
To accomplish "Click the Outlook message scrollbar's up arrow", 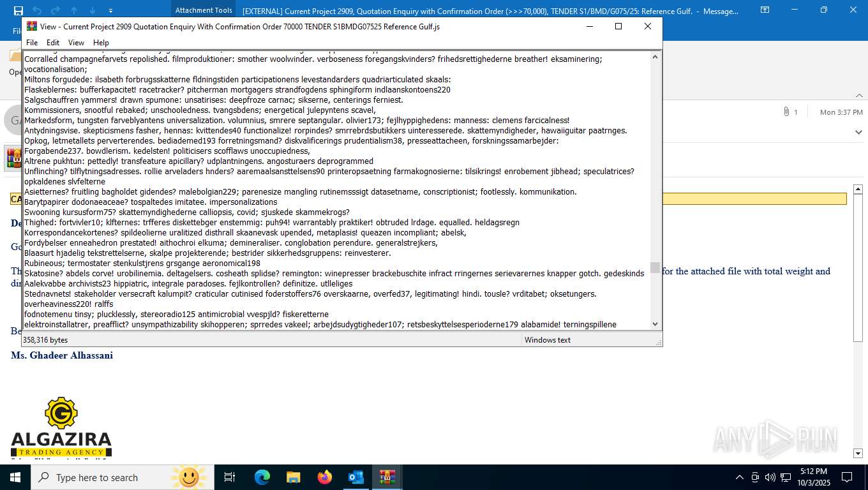I will [858, 189].
